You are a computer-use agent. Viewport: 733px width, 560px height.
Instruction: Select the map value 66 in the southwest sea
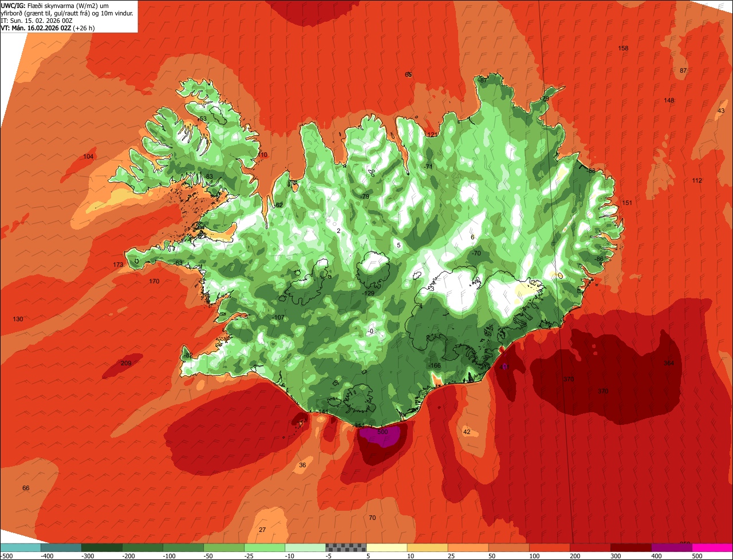point(26,488)
